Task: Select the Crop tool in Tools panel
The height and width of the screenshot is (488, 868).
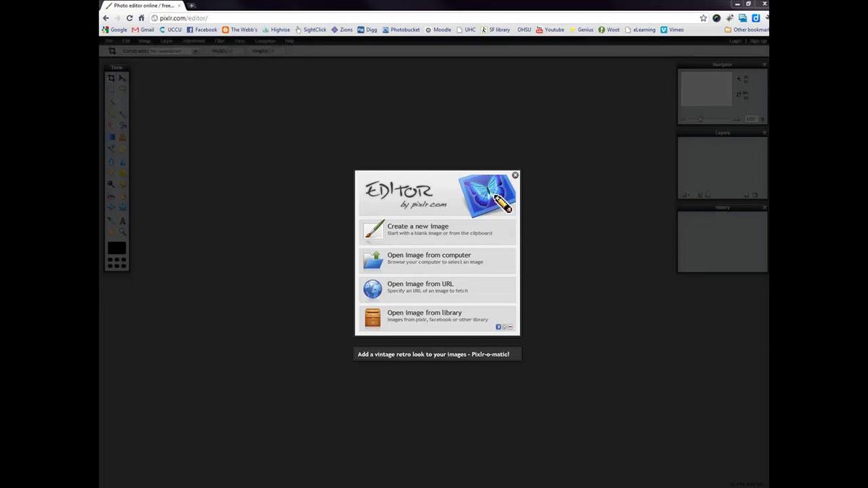Action: [x=111, y=78]
